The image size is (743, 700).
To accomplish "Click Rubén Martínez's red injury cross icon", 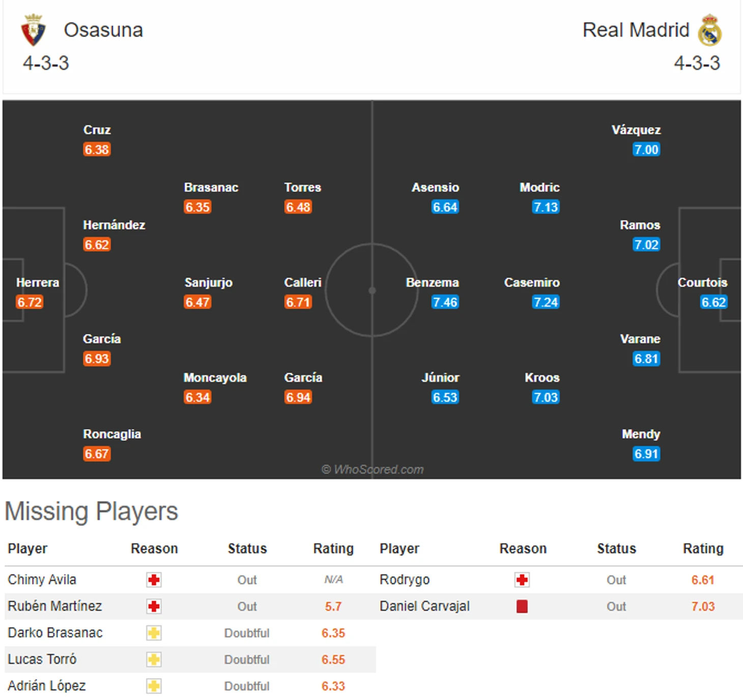I will coord(154,606).
